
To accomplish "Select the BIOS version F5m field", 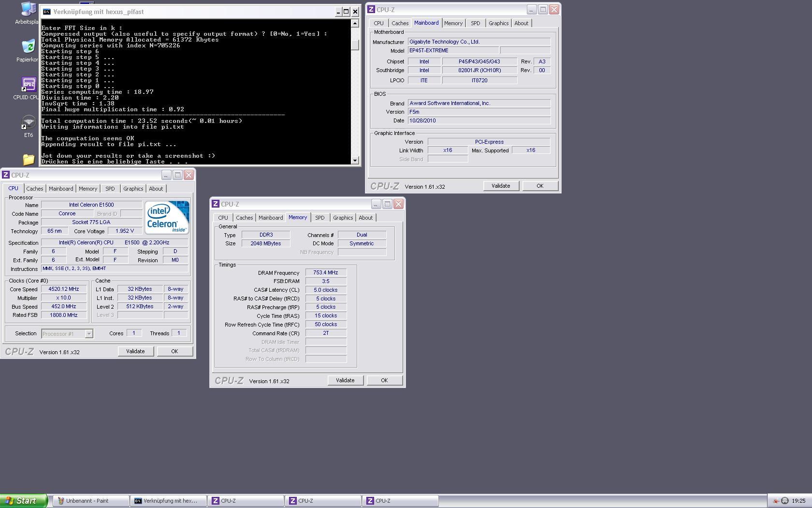I will 479,112.
